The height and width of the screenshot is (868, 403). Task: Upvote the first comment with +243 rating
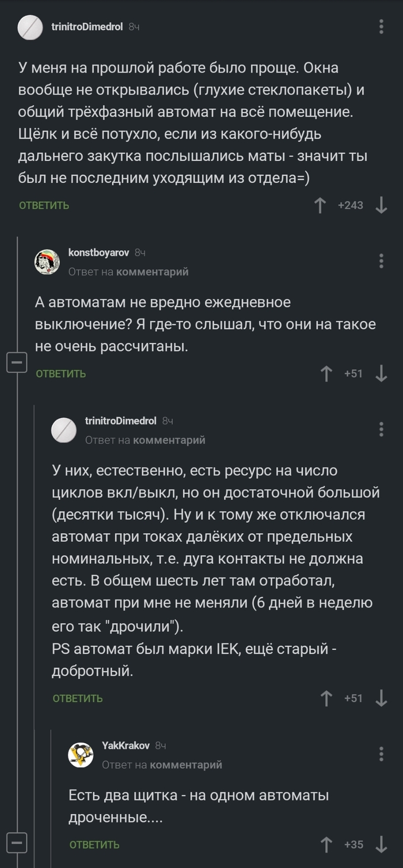click(x=321, y=204)
